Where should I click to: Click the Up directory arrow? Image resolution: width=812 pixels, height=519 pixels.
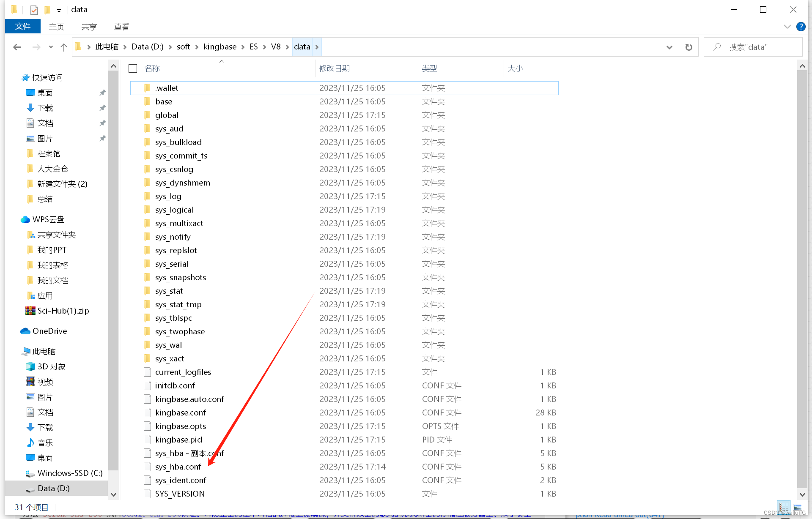pos(64,47)
